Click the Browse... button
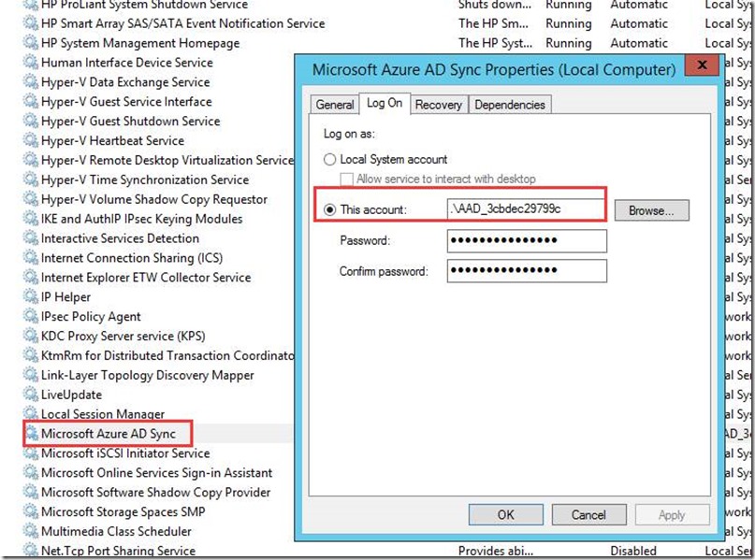Viewport: 755px width, 560px height. (652, 210)
